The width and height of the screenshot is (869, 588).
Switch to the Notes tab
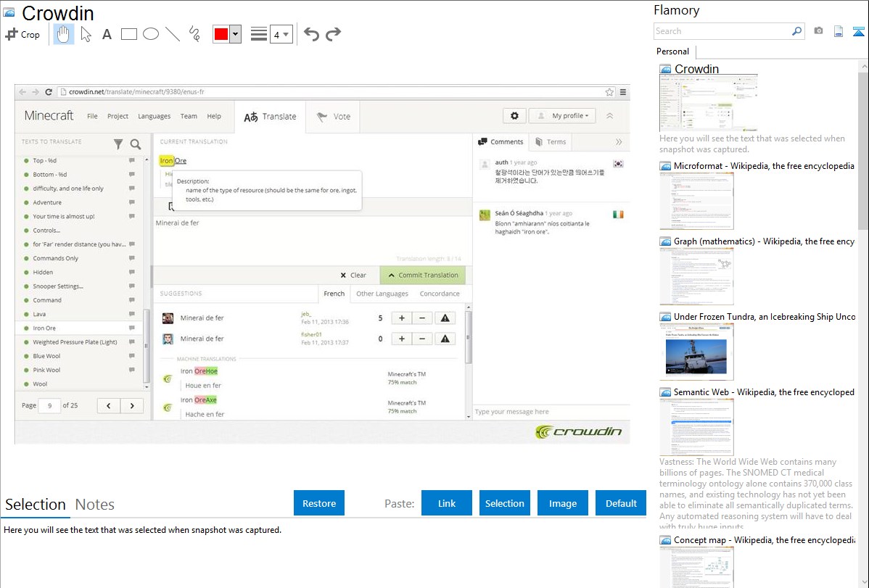(x=95, y=505)
